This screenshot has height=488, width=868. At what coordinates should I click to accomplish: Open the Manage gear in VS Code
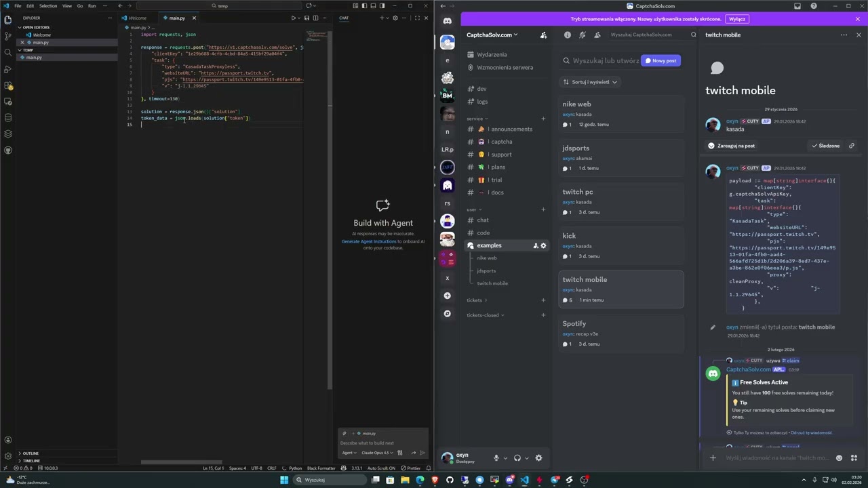pos(7,456)
